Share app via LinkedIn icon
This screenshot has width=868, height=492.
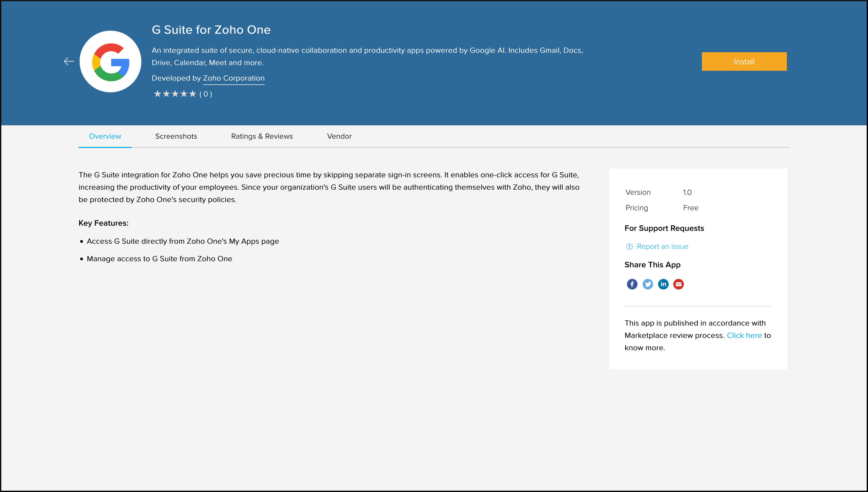coord(663,284)
